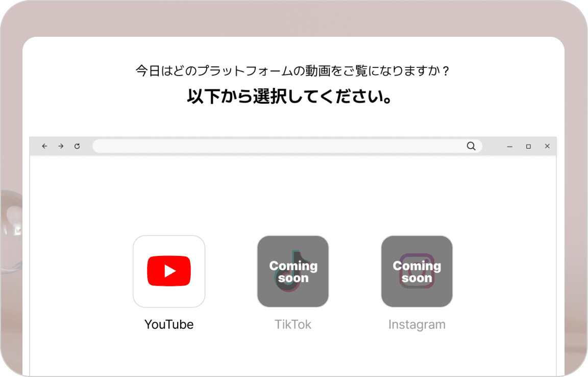
Task: Click the Instagram text label
Action: click(x=417, y=324)
